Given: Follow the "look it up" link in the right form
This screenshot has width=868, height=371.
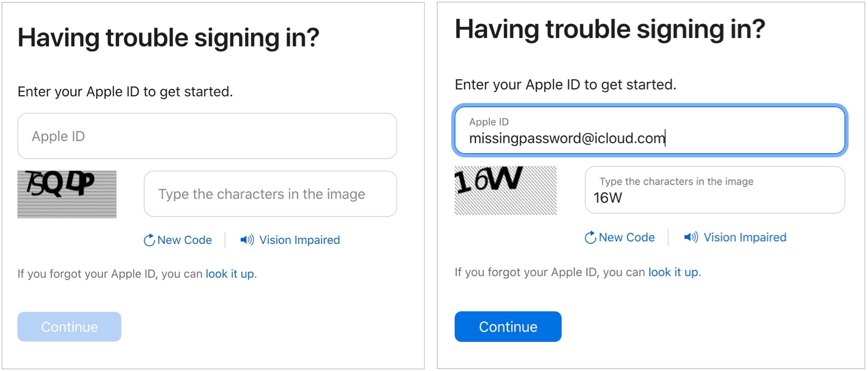Looking at the screenshot, I should point(673,272).
